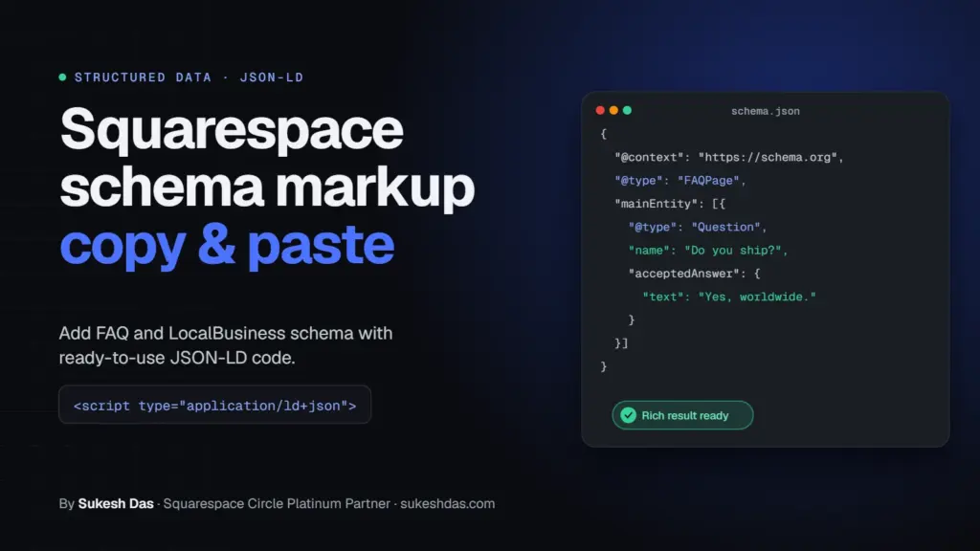The image size is (980, 551).
Task: Click the Add FAQ and LocalBusiness schema line
Action: 226,333
